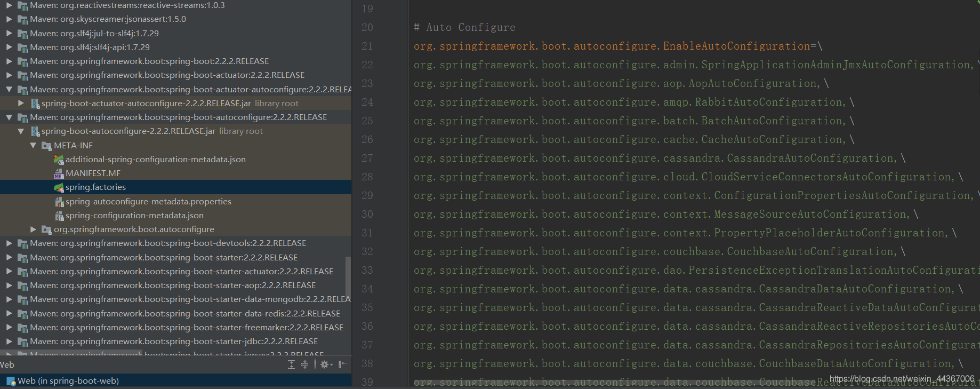Click the META-INF folder icon
This screenshot has height=389, width=980.
[x=47, y=146]
